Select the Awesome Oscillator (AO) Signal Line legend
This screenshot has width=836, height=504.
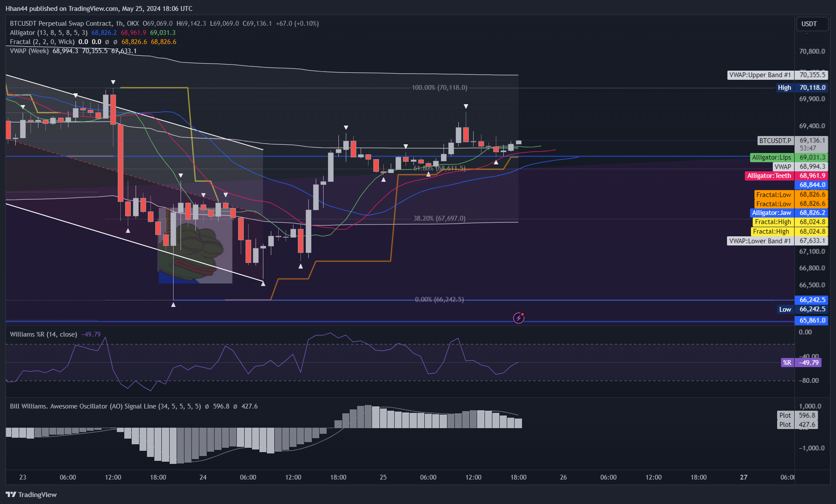tap(106, 406)
